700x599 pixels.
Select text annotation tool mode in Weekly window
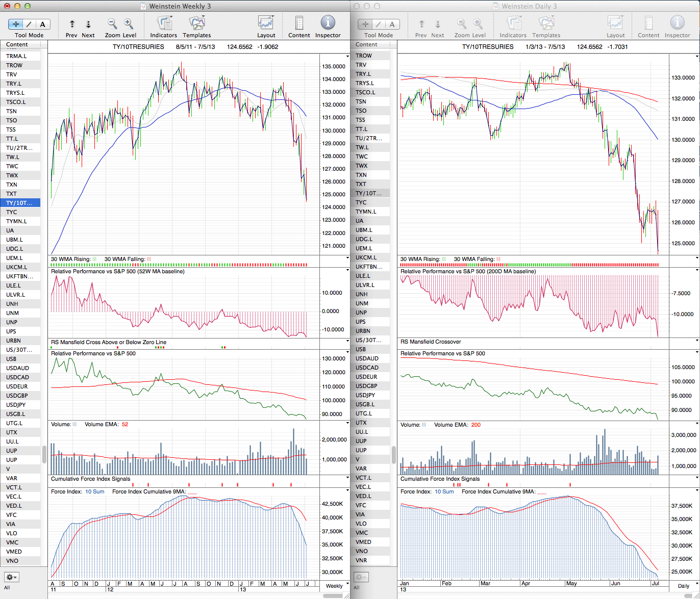[x=42, y=24]
